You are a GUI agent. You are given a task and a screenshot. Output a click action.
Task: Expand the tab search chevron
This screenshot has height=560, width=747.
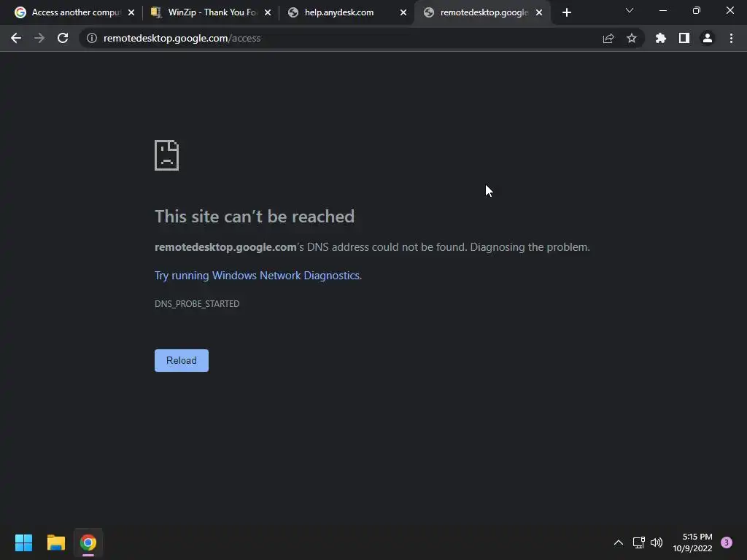pos(630,10)
